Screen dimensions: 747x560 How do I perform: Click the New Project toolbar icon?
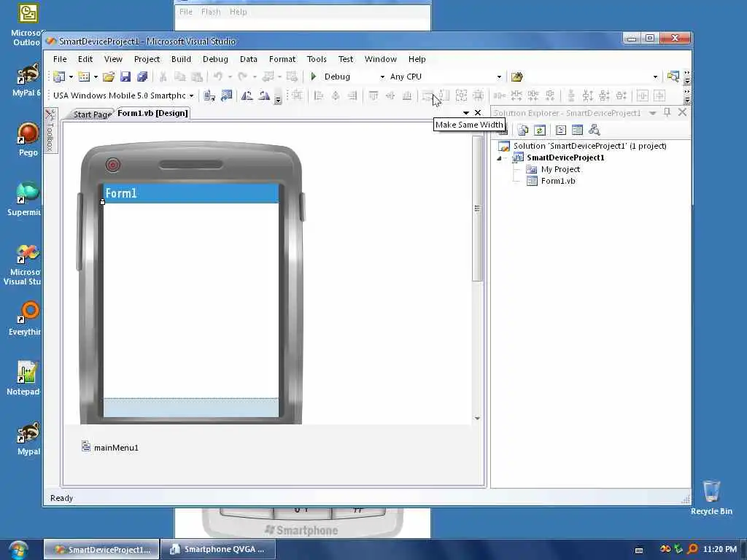pyautogui.click(x=59, y=77)
